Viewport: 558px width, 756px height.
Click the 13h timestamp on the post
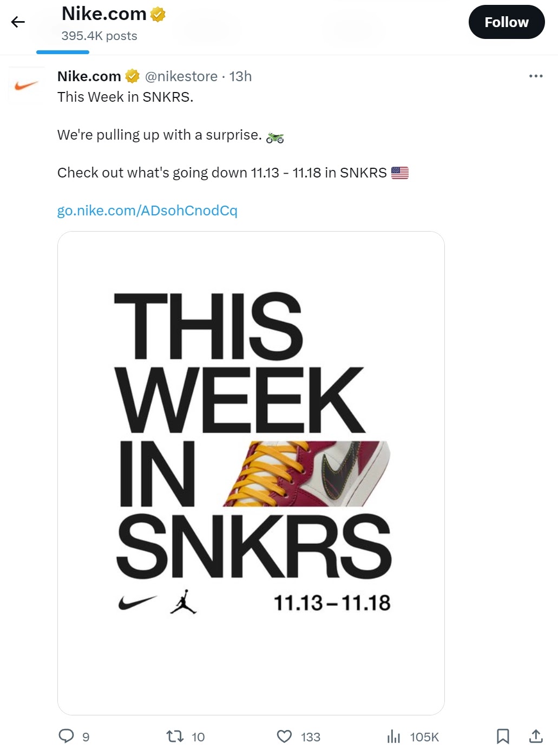[x=240, y=76]
